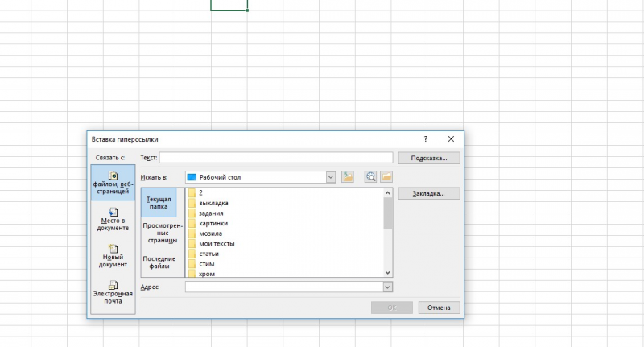Screen dimensions: 644x347
Task: Click the Закладка button
Action: pyautogui.click(x=429, y=193)
